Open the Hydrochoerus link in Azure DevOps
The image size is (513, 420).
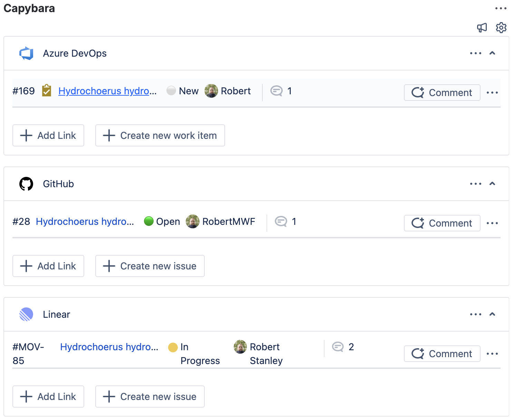pos(107,91)
